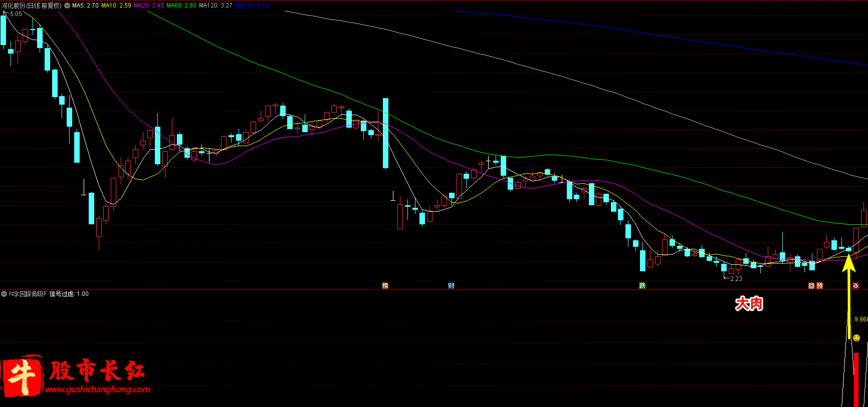Click the green 跌 event marker icon
This screenshot has height=407, width=868.
click(642, 286)
